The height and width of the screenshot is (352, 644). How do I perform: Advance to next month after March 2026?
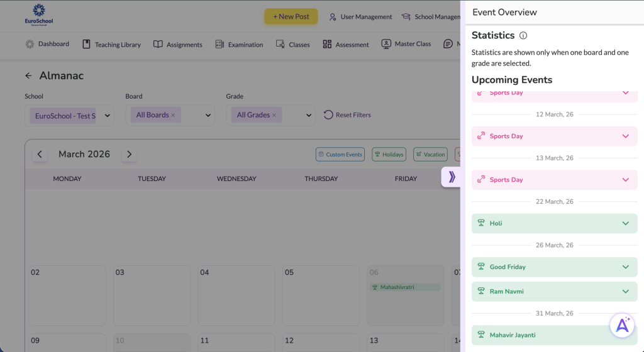tap(129, 154)
